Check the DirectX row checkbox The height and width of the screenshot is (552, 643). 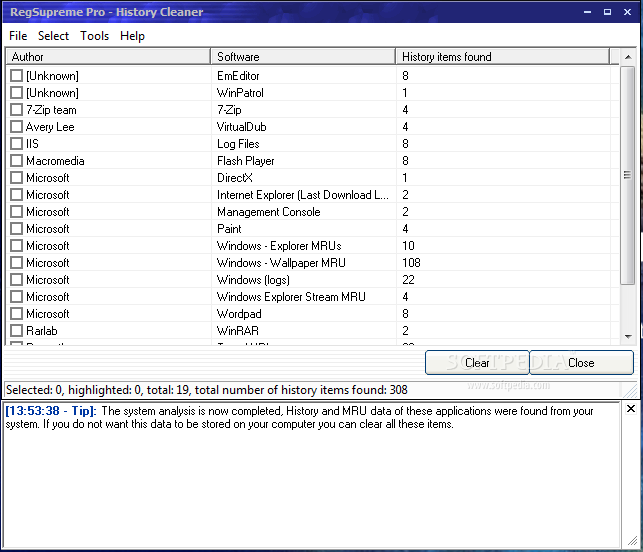[16, 178]
